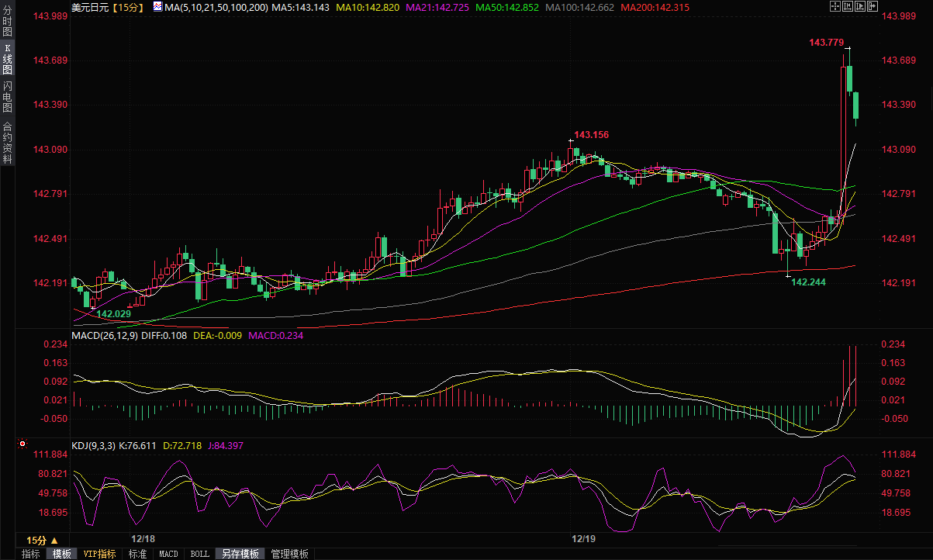Apply the BOLL template
The width and height of the screenshot is (933, 560).
[199, 554]
